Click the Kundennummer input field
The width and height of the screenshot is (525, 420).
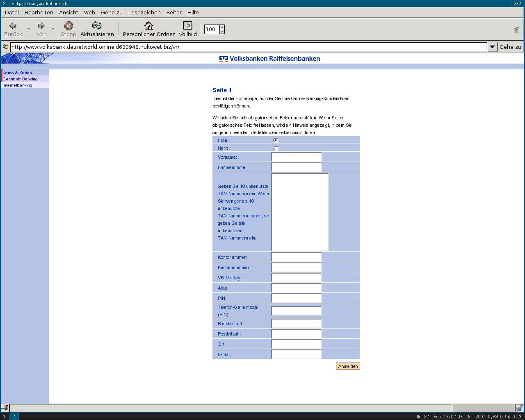click(x=297, y=267)
